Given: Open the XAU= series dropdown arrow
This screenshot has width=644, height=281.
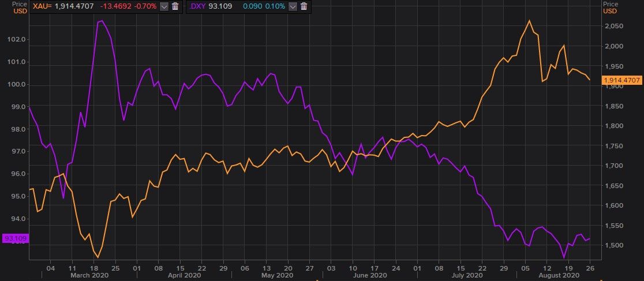Looking at the screenshot, I should [164, 6].
